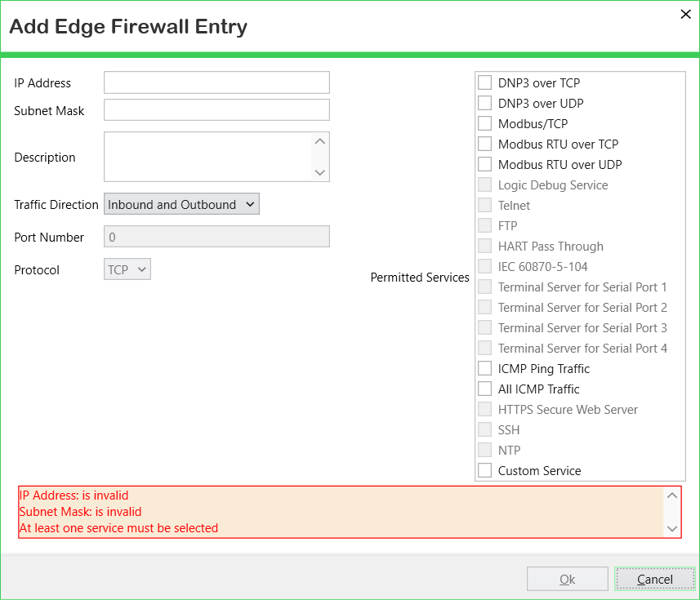Open the Traffic Direction dropdown
Viewport: 700px width, 600px height.
(x=181, y=205)
